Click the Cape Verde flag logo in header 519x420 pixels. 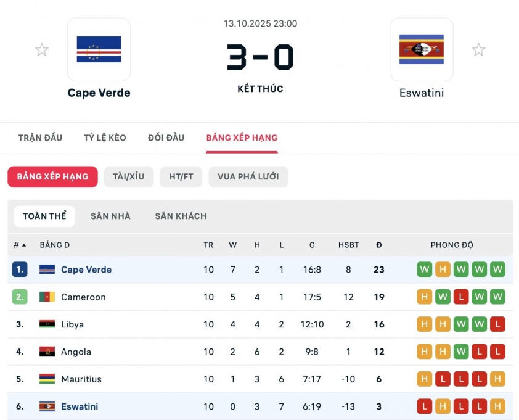[99, 49]
